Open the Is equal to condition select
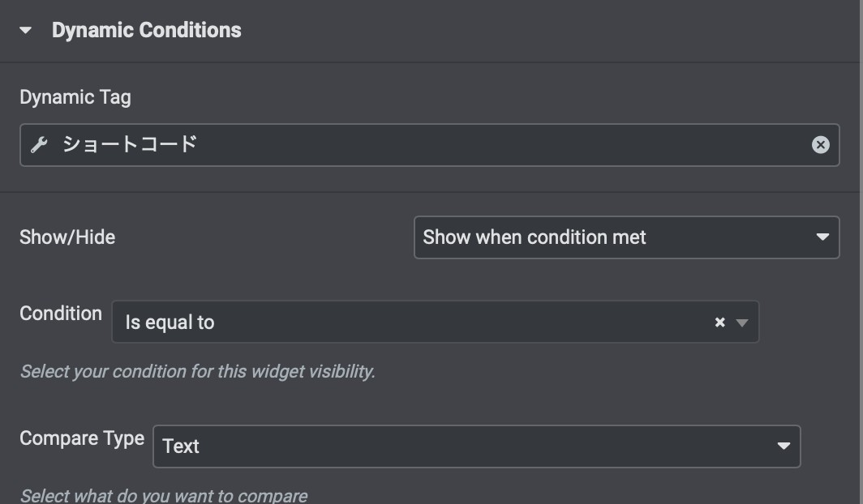 point(436,322)
